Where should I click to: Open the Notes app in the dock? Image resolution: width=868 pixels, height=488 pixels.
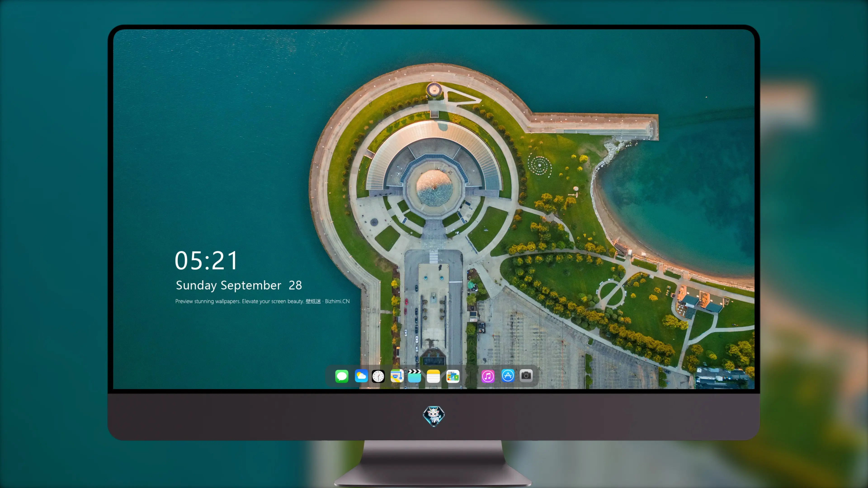(433, 376)
